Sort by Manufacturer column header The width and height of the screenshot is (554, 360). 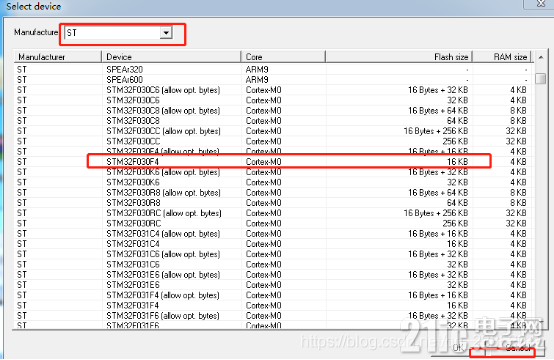point(58,57)
